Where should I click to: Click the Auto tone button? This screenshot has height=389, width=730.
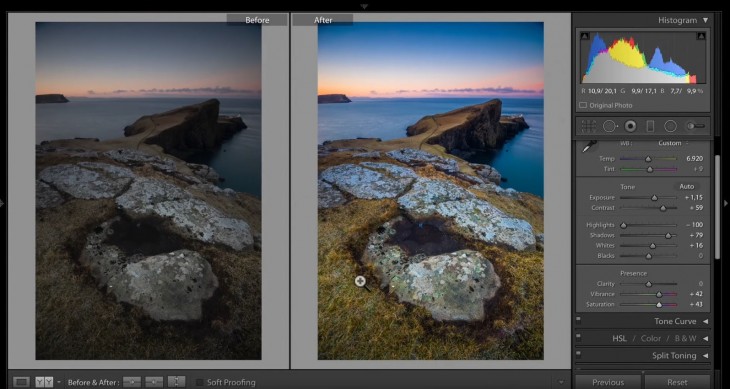(x=687, y=187)
